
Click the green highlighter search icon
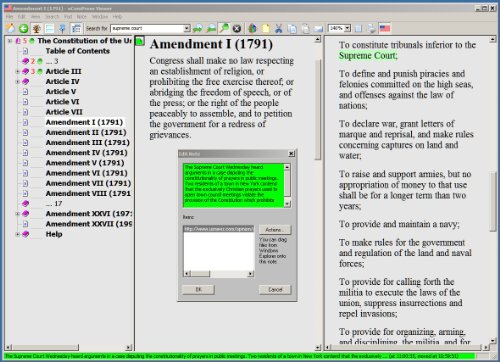click(x=224, y=28)
